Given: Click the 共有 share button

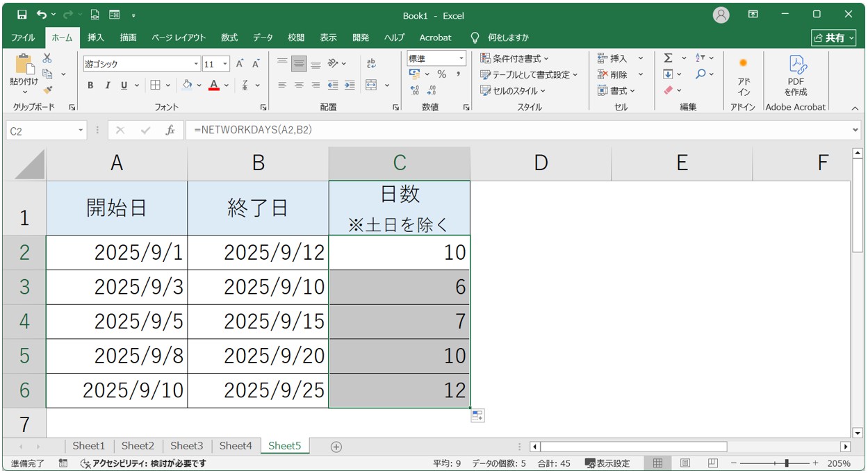Looking at the screenshot, I should (834, 38).
